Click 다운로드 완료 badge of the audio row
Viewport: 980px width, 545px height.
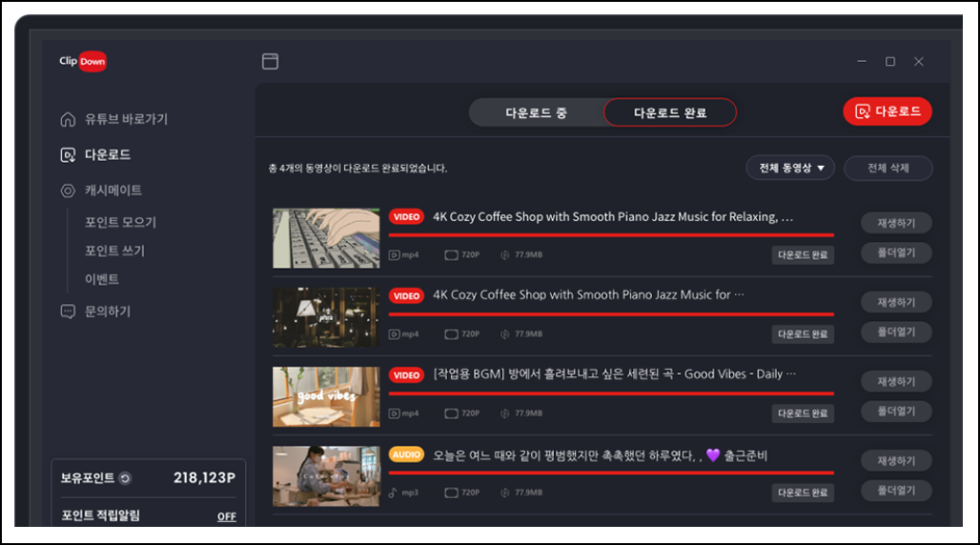point(803,493)
